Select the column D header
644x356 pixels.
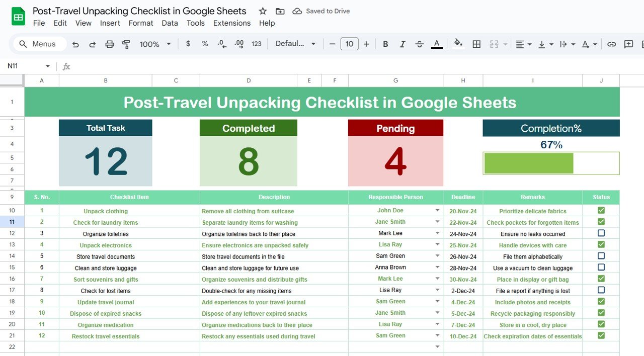coord(249,80)
